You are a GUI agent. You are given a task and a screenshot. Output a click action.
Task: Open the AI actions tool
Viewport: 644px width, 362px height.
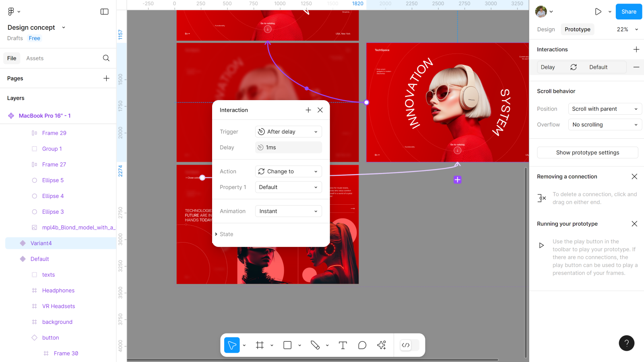[382, 345]
